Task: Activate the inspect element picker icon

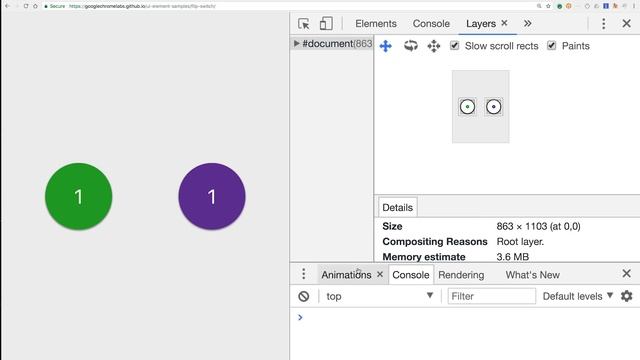Action: coord(304,24)
